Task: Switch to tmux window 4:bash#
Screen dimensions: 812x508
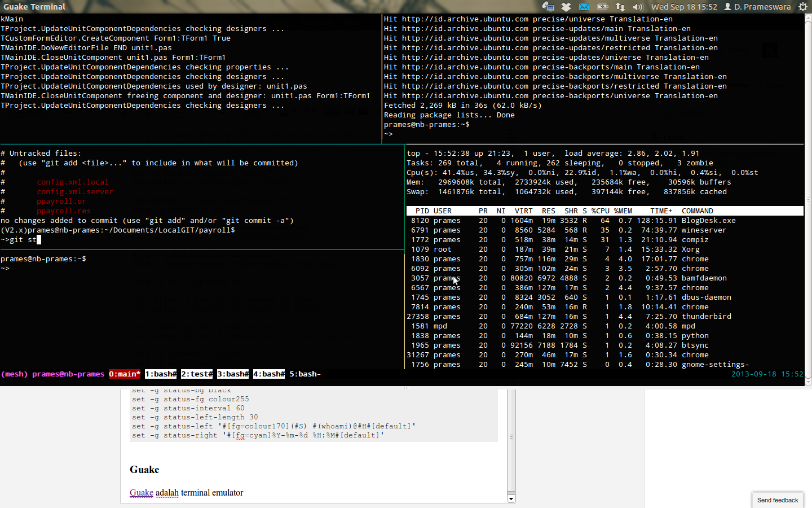Action: [269, 374]
